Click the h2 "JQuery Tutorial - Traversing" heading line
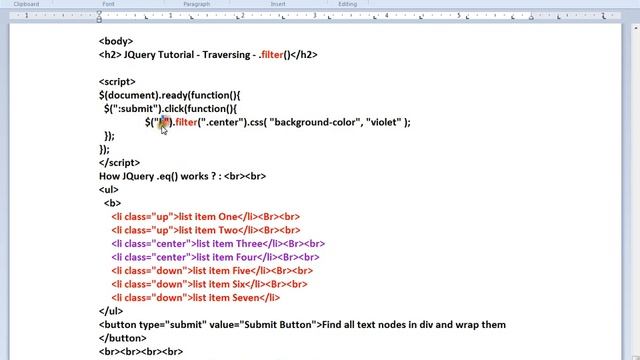Screen dimensions: 640x360 click(x=208, y=55)
